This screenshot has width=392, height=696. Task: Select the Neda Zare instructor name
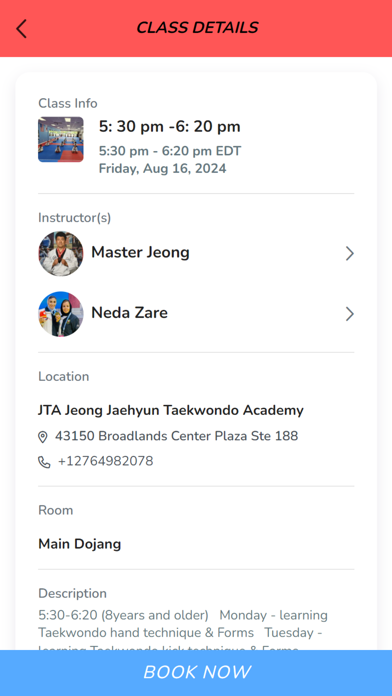[130, 313]
